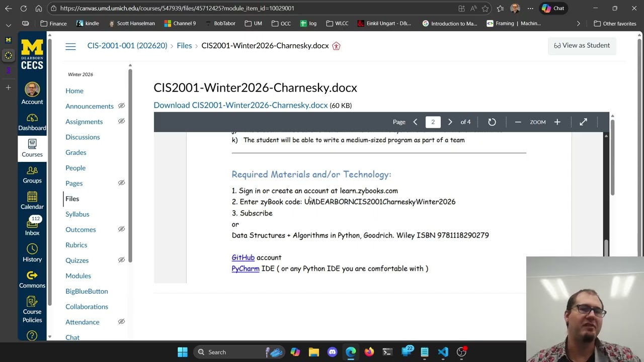Go to the previous document page
Image resolution: width=644 pixels, height=362 pixels.
tap(415, 122)
